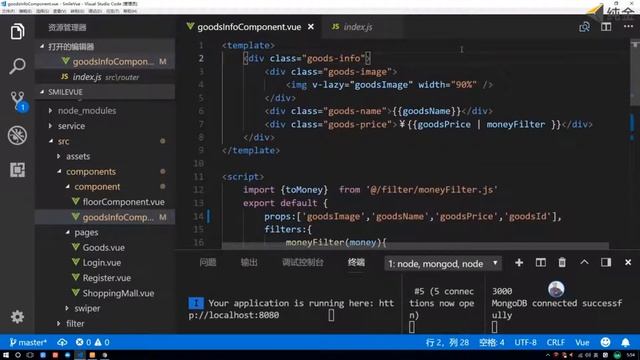Viewport: 640px width, 360px height.
Task: Open the Terminal panel tab
Action: [x=356, y=262]
